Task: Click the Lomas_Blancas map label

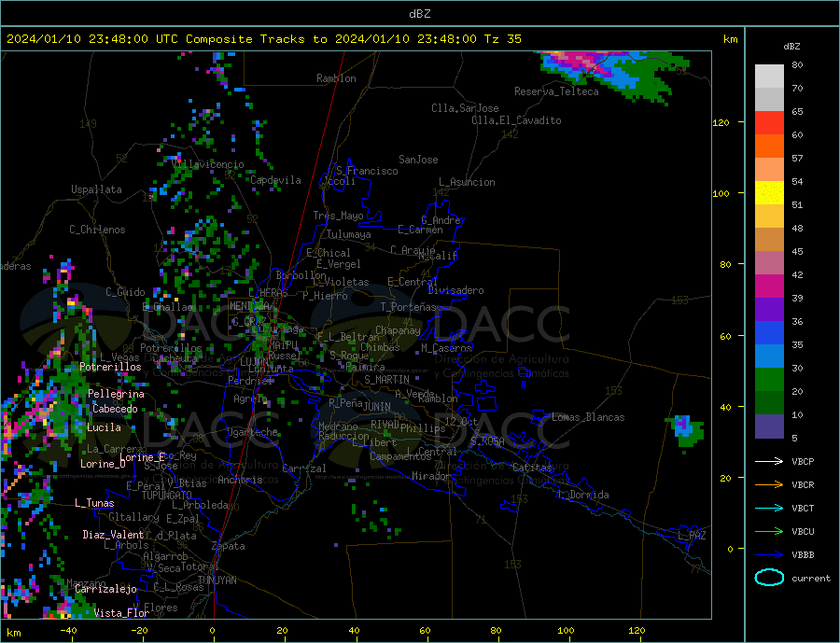Action: [588, 417]
